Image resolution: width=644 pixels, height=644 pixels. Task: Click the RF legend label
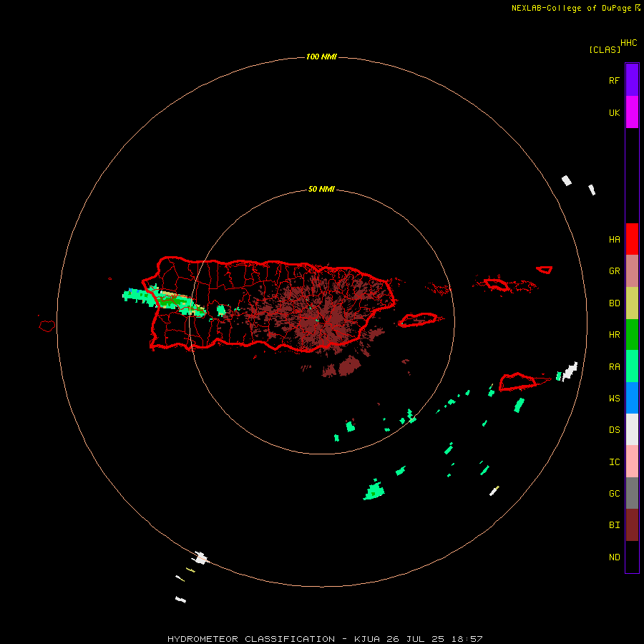click(x=614, y=80)
